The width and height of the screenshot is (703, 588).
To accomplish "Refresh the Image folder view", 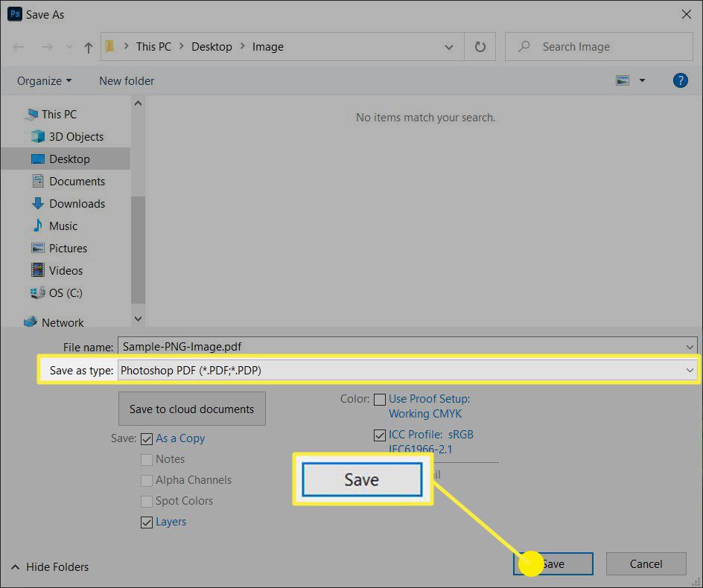I will click(480, 47).
